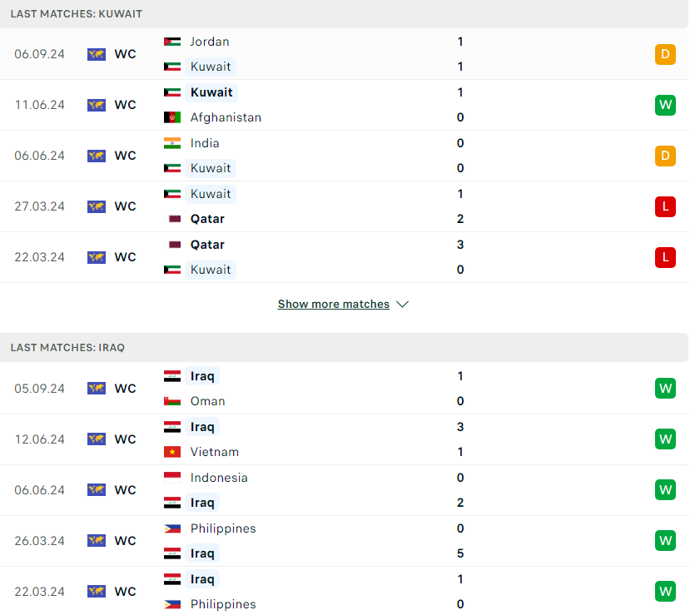Click the Philippines team name on 26.03.24
This screenshot has width=700, height=615.
[223, 528]
